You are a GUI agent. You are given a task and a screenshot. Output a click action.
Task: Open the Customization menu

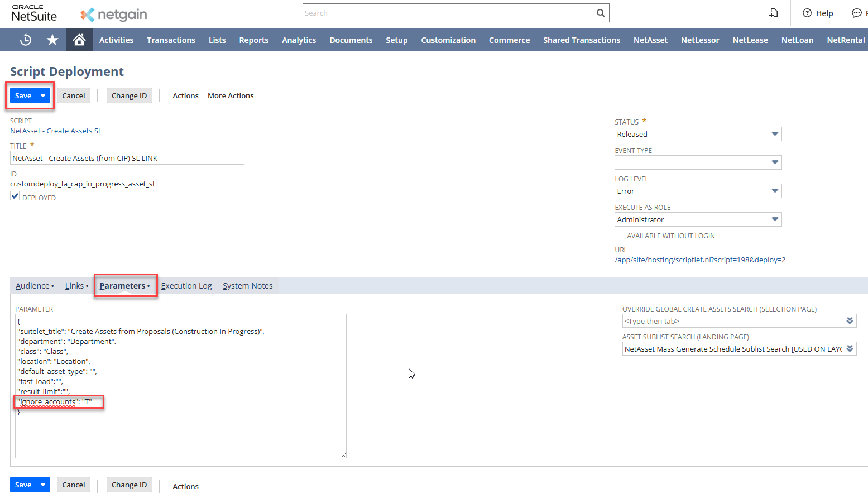tap(448, 40)
